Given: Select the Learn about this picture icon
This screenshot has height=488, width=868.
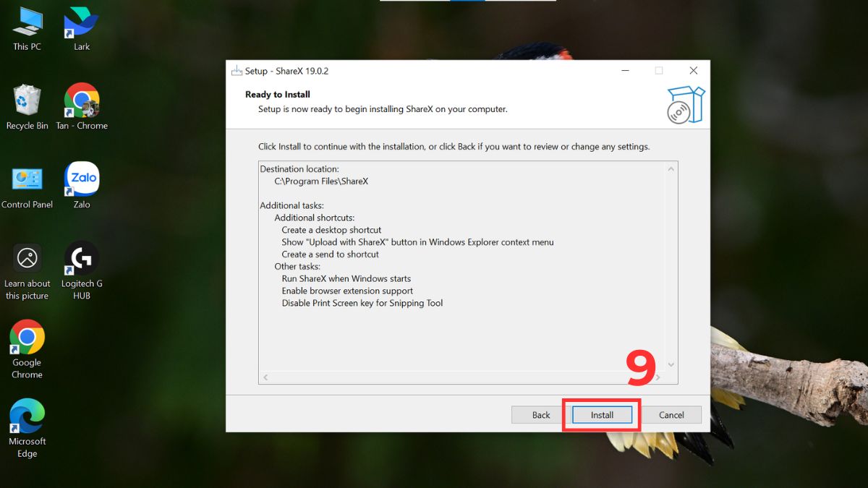Looking at the screenshot, I should tap(27, 272).
